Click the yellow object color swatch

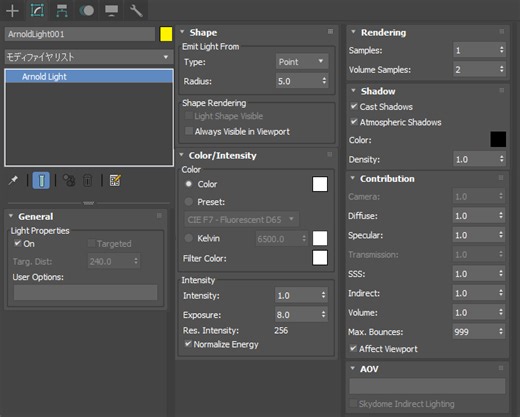(x=166, y=34)
